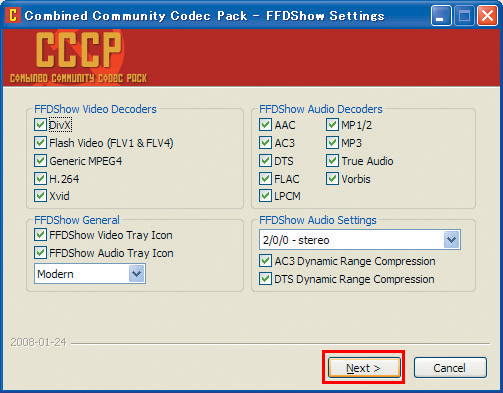Uncheck the FLAC audio decoder
The width and height of the screenshot is (503, 393).
click(x=265, y=179)
